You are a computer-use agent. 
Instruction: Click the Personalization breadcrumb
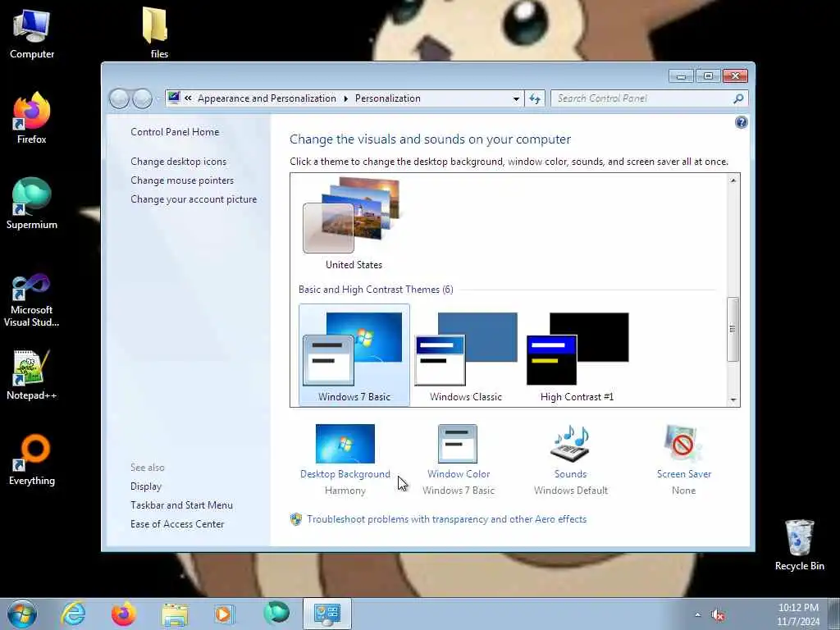(388, 98)
